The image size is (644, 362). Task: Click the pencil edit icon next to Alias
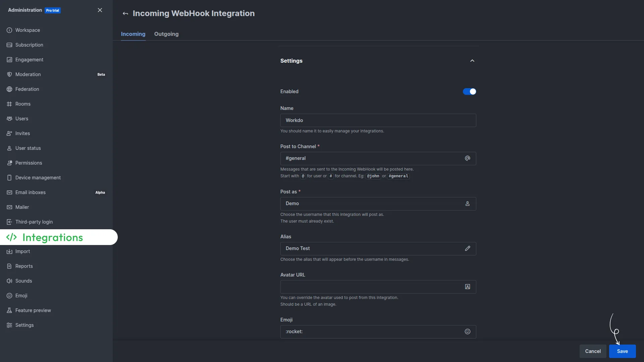(x=468, y=248)
